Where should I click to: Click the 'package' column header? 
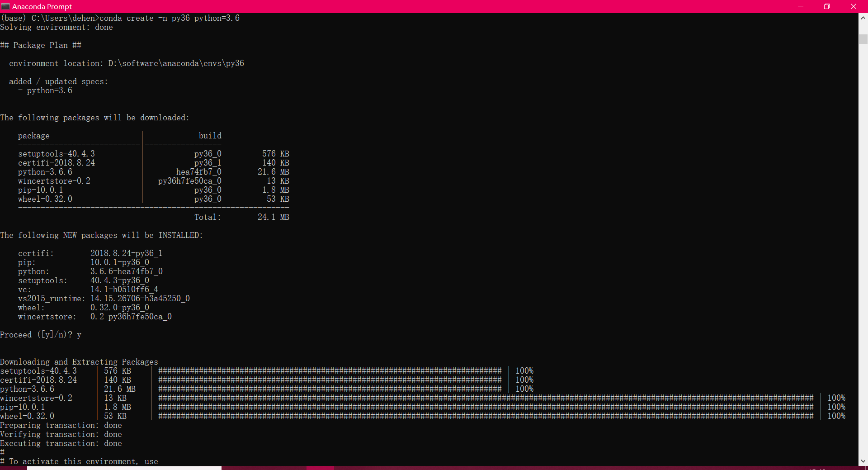pyautogui.click(x=34, y=136)
